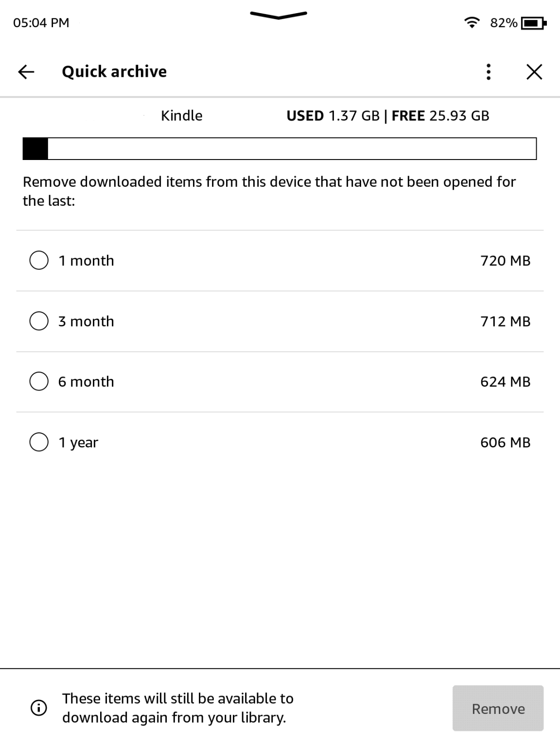Select the 1 month radio button
This screenshot has height=747, width=560.
point(39,260)
